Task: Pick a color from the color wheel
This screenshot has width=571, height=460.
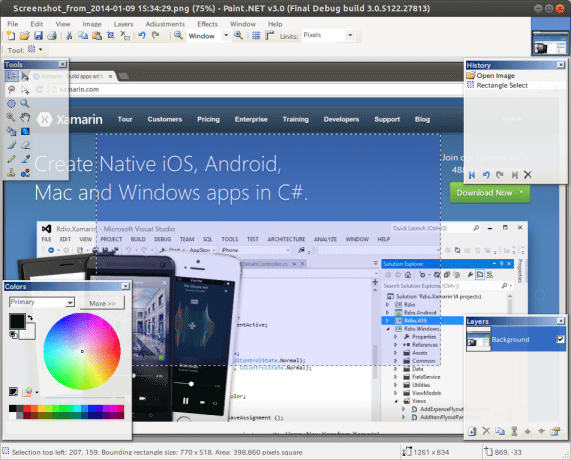Action: coord(82,351)
